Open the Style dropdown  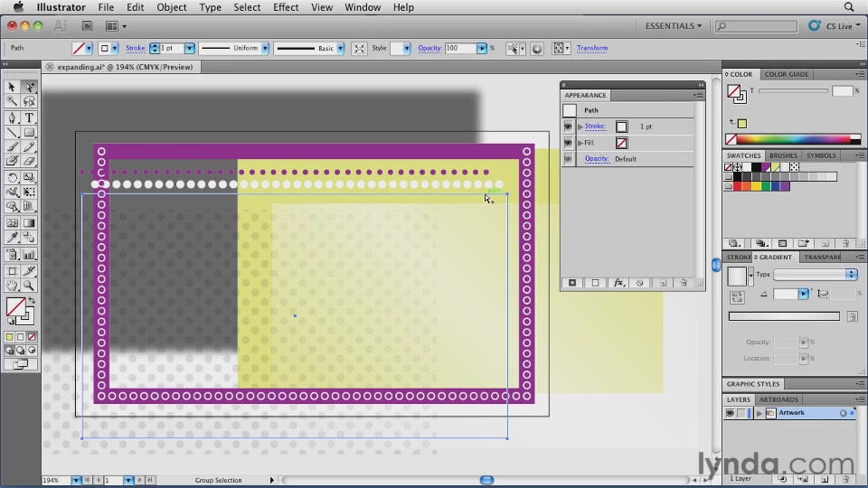tap(406, 49)
